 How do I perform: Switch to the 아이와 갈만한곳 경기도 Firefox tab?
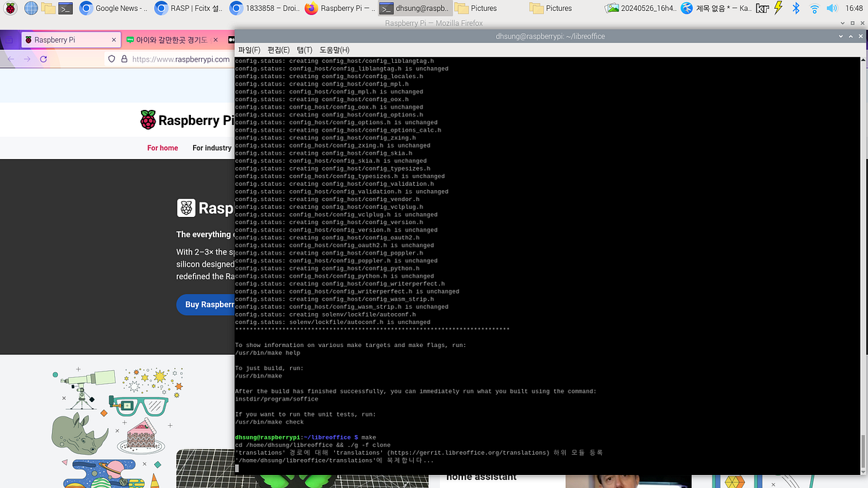[x=172, y=40]
